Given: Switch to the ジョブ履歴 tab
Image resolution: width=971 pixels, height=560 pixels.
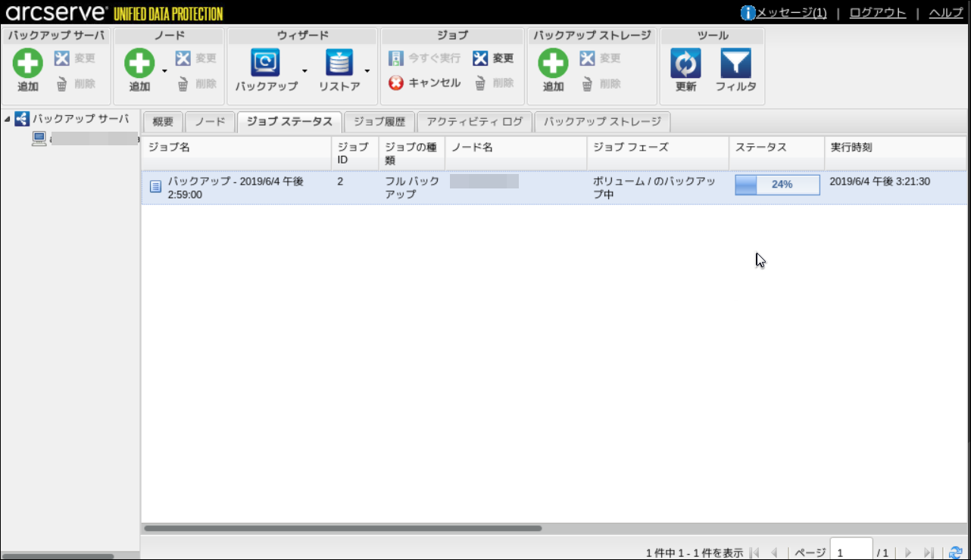Looking at the screenshot, I should point(379,122).
